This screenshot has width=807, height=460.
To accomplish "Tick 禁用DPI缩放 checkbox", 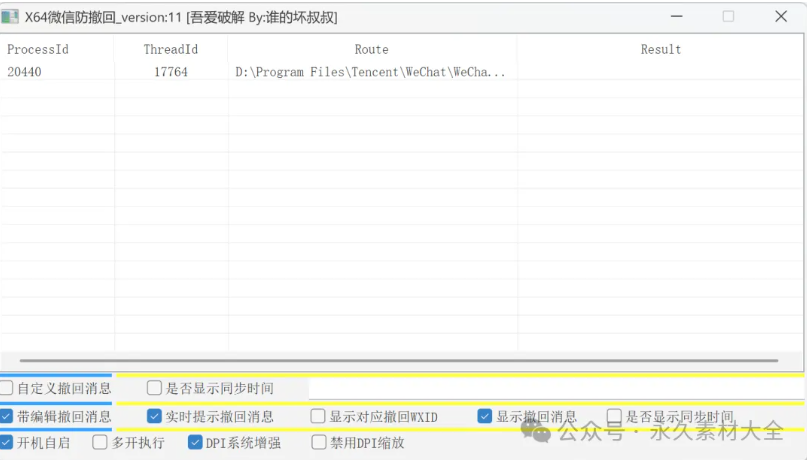I will click(319, 442).
